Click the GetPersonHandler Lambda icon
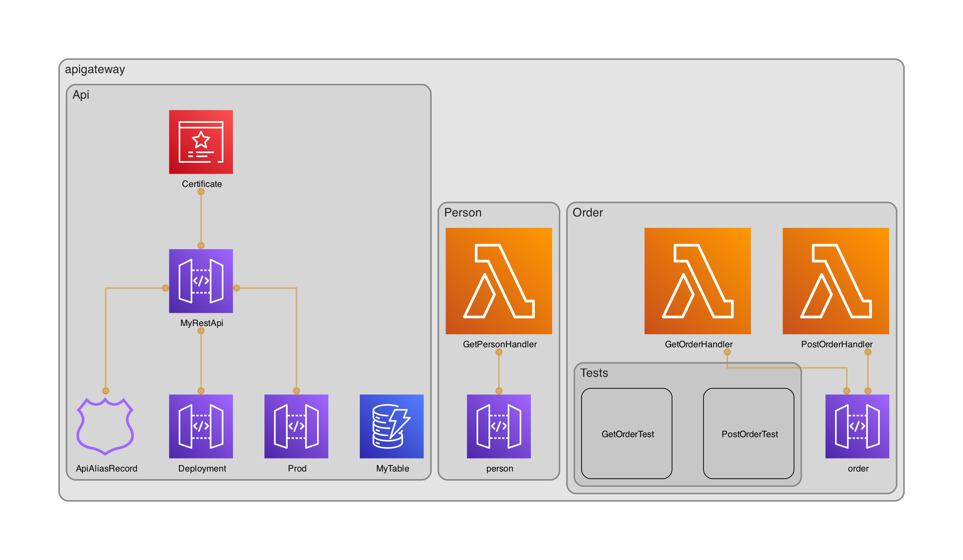The width and height of the screenshot is (963, 560). click(498, 281)
